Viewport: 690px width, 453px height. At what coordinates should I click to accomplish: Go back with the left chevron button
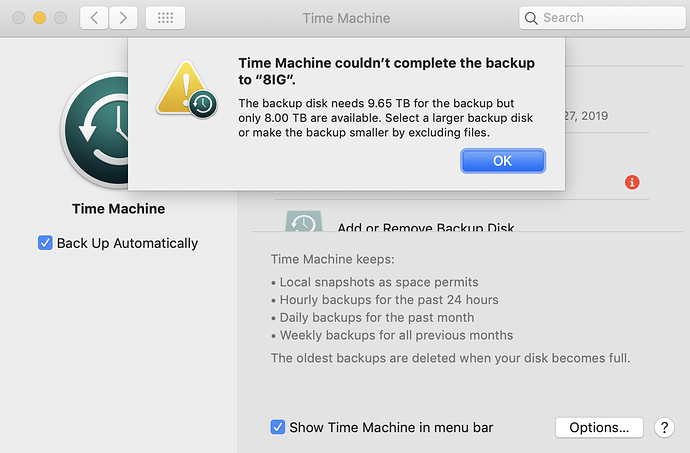pos(94,18)
